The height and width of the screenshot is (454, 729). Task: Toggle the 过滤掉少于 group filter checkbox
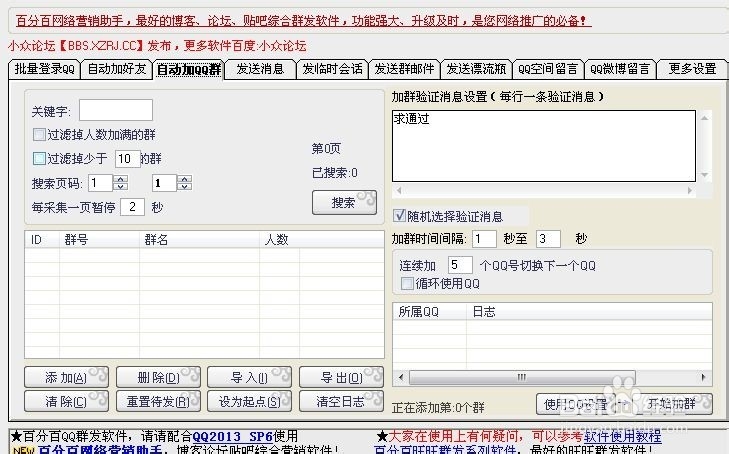coord(39,158)
